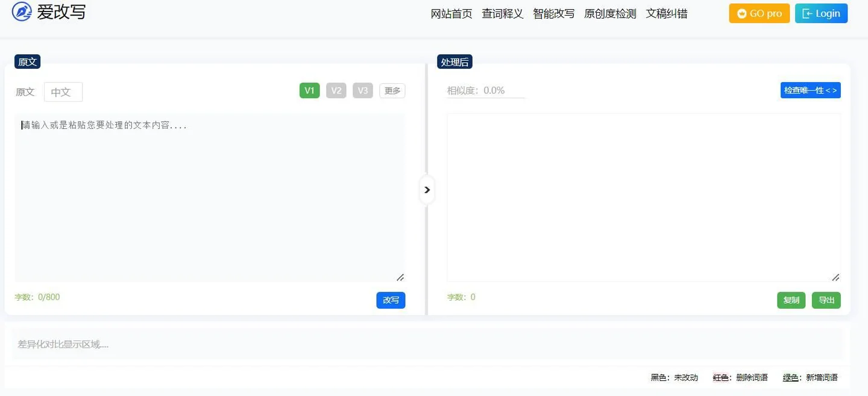Viewport: 868px width, 396px height.
Task: Open 文稿纠错 in the navigation
Action: [x=667, y=14]
